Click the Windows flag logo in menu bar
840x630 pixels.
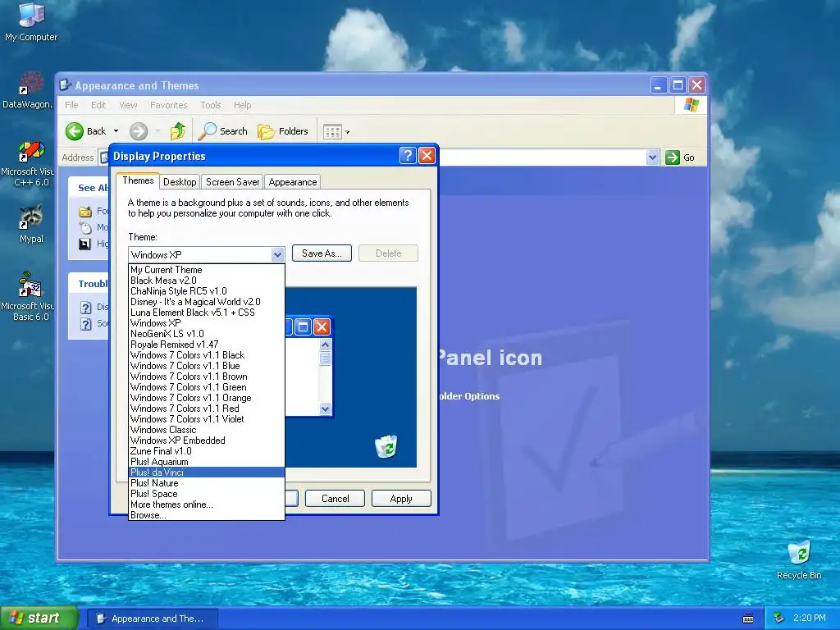[x=691, y=104]
